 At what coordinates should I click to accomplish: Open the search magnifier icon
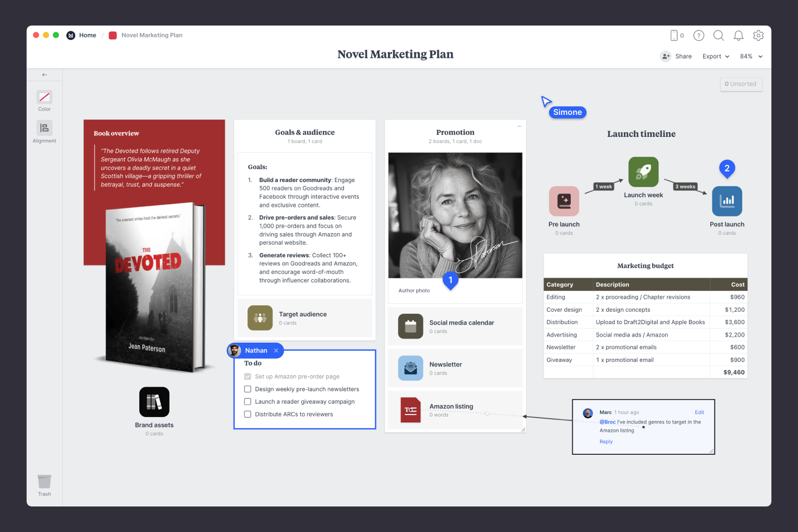click(x=718, y=36)
